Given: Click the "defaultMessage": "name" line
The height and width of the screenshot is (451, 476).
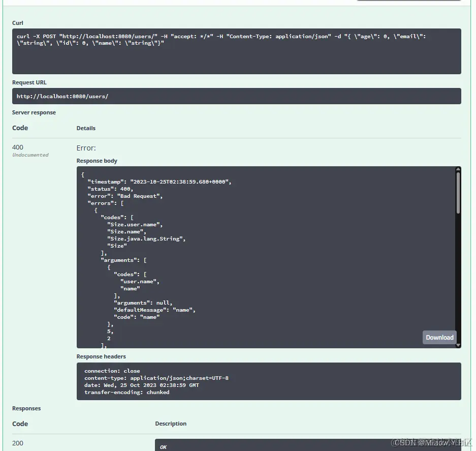Looking at the screenshot, I should (154, 310).
